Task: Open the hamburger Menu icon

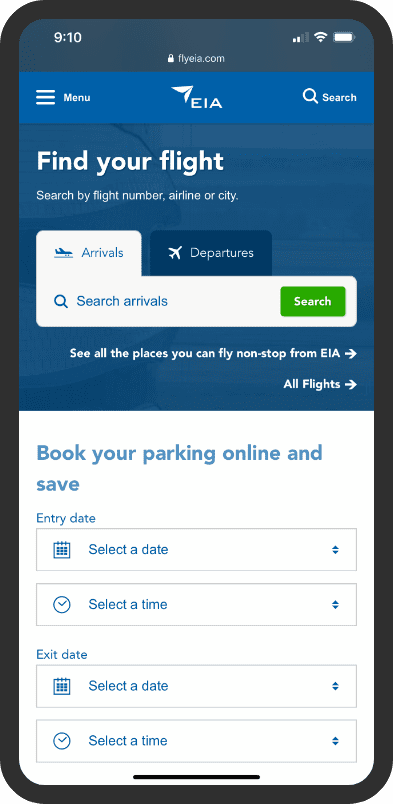Action: 45,97
